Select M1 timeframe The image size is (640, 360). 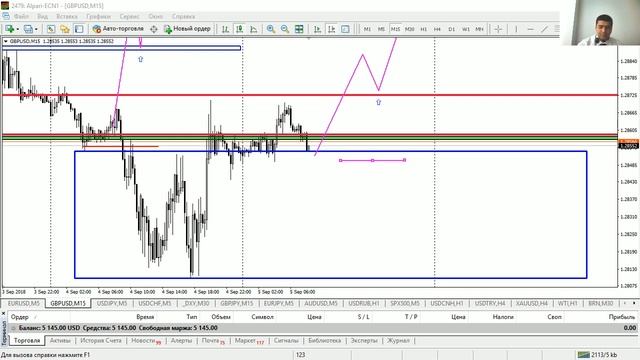(x=367, y=29)
